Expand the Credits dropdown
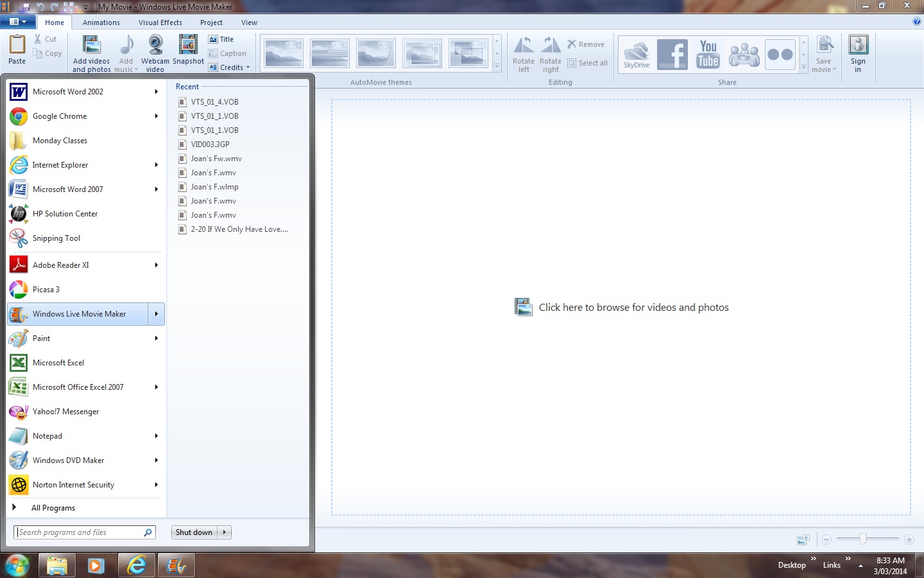924x578 pixels. coord(248,67)
